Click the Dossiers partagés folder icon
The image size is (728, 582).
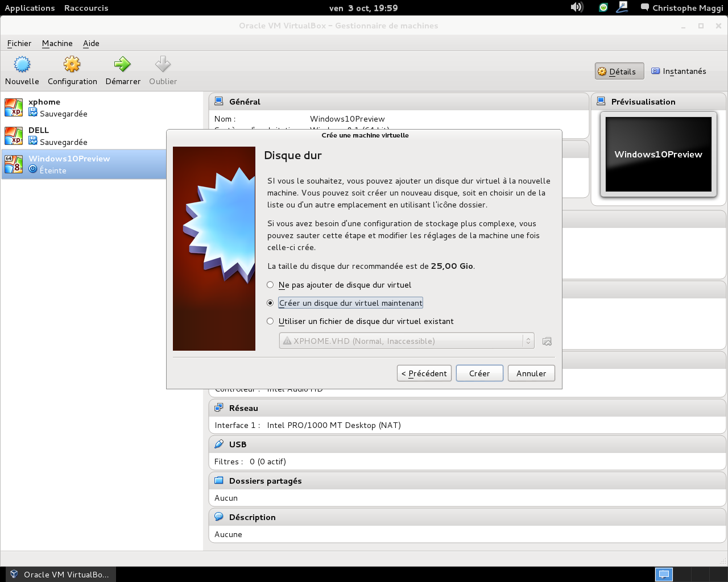pyautogui.click(x=219, y=480)
